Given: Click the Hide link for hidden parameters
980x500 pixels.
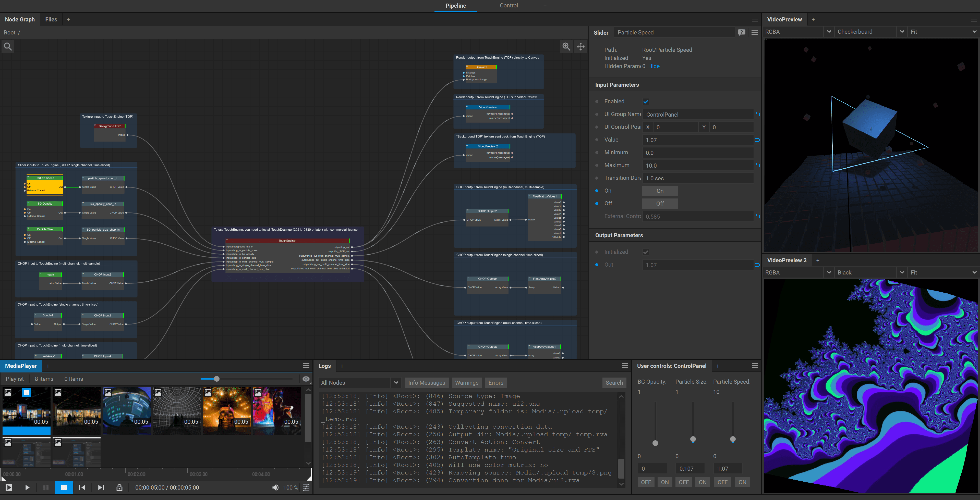Looking at the screenshot, I should pos(654,66).
